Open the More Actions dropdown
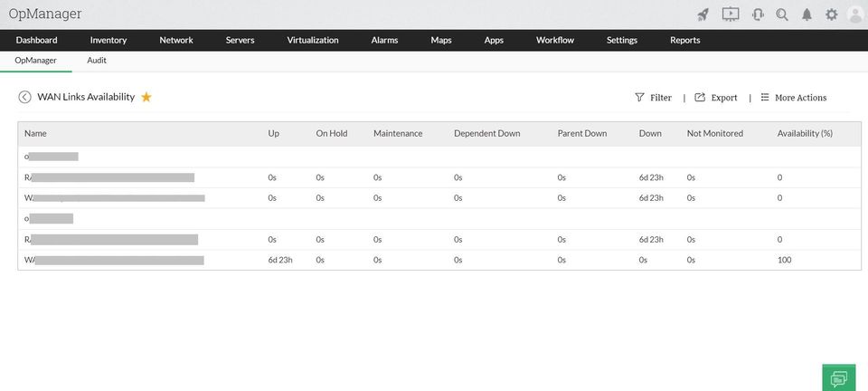The height and width of the screenshot is (391, 868). (x=800, y=98)
